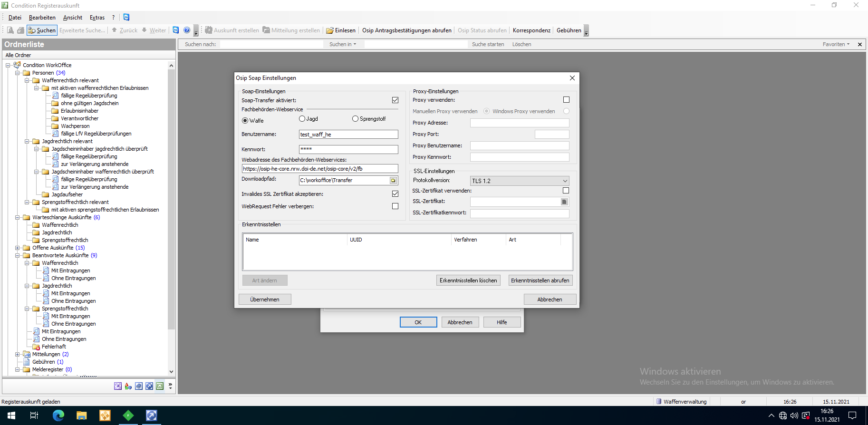Enable the Proxy verwenden checkbox
868x425 pixels.
566,100
